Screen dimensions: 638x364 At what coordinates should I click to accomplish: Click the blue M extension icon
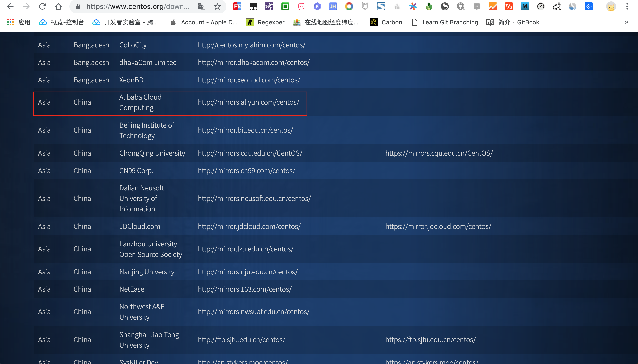point(525,6)
